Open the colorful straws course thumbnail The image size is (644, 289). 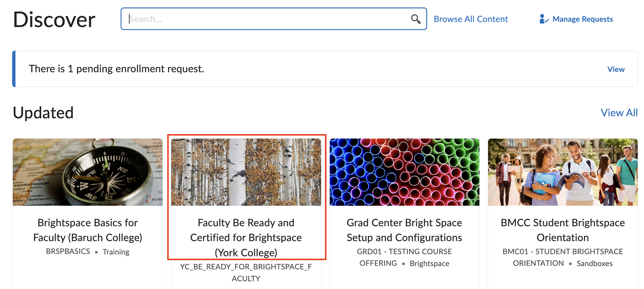(x=404, y=172)
